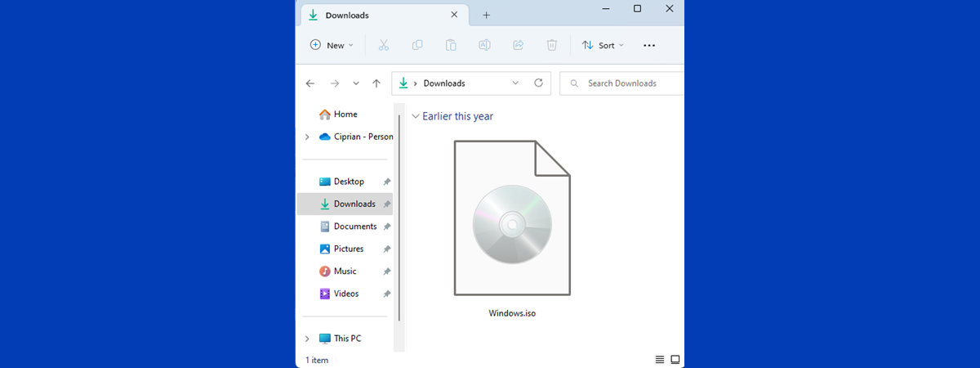Click the Rename icon in the toolbar
980x368 pixels.
484,45
